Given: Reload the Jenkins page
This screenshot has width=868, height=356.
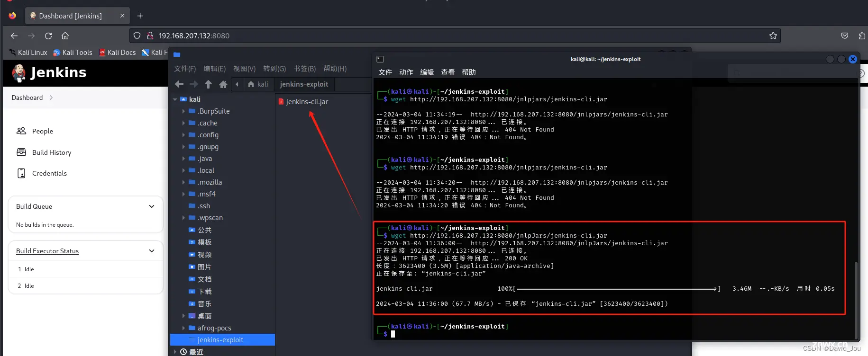Looking at the screenshot, I should [48, 36].
